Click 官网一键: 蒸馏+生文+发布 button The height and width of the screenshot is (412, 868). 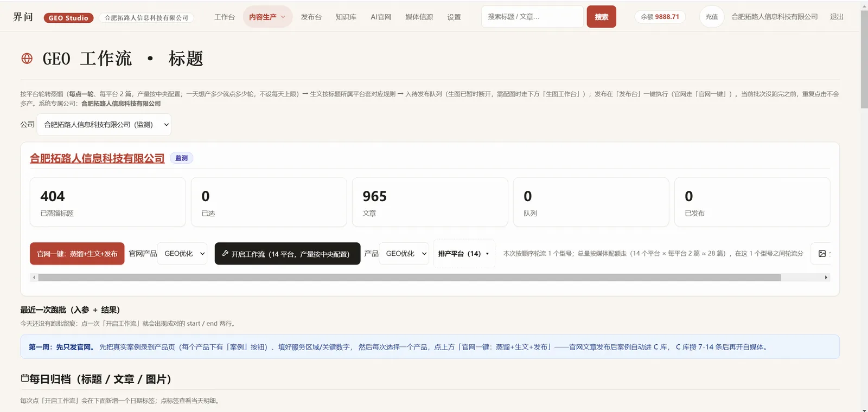click(77, 254)
